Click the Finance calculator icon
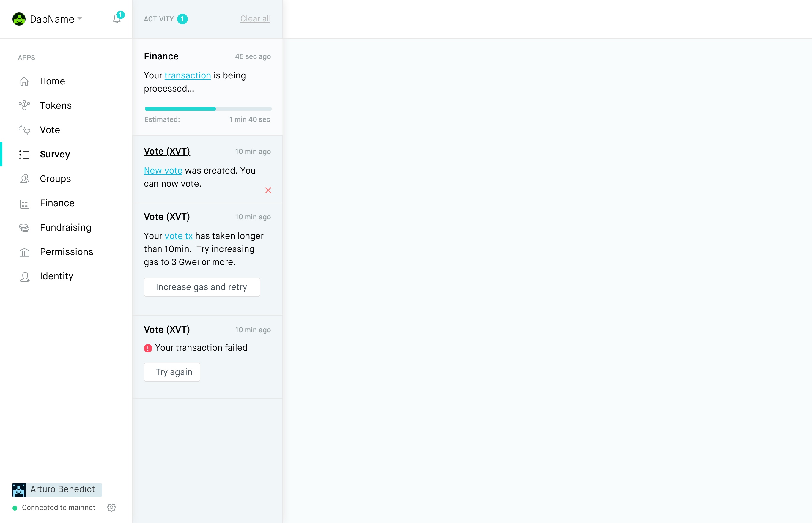This screenshot has width=812, height=523. pyautogui.click(x=24, y=204)
